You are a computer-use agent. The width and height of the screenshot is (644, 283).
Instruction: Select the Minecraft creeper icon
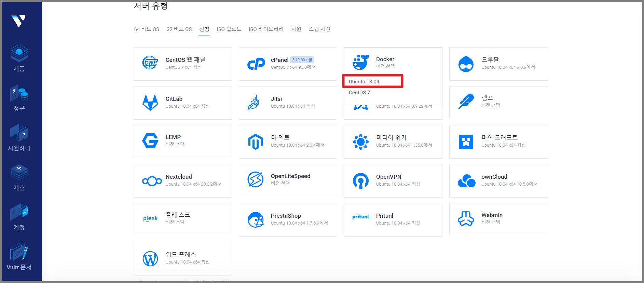click(x=466, y=141)
